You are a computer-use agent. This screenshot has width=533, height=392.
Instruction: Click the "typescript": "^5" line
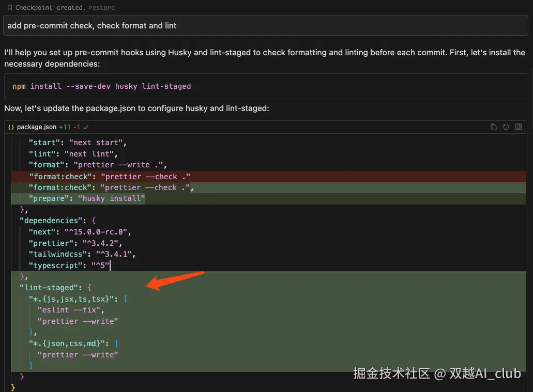[69, 265]
